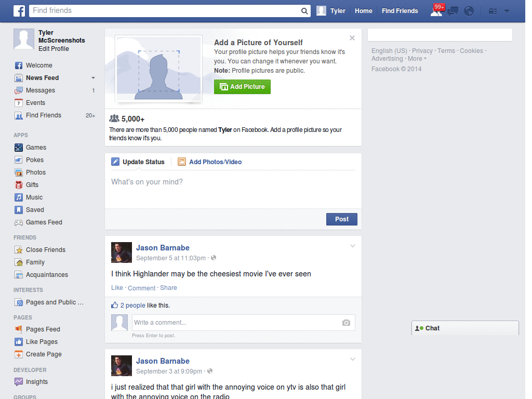Open Tyler profile link in top bar
The height and width of the screenshot is (399, 532).
338,11
